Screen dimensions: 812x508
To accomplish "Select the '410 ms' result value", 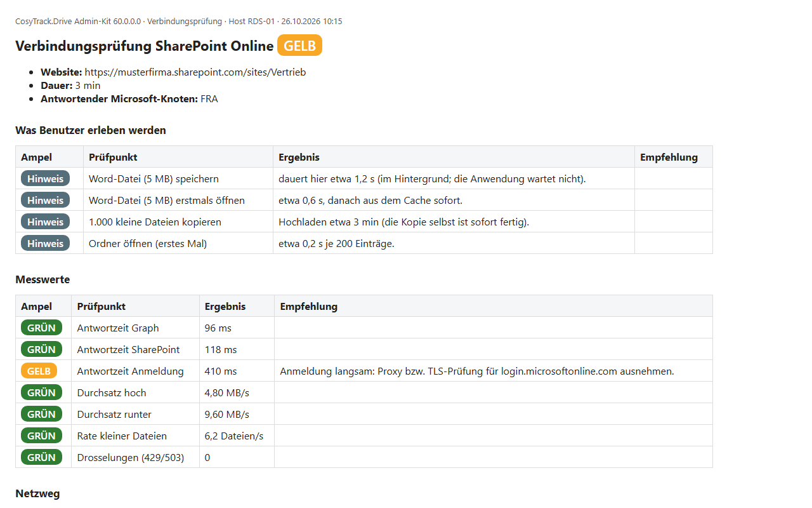I will (x=221, y=371).
